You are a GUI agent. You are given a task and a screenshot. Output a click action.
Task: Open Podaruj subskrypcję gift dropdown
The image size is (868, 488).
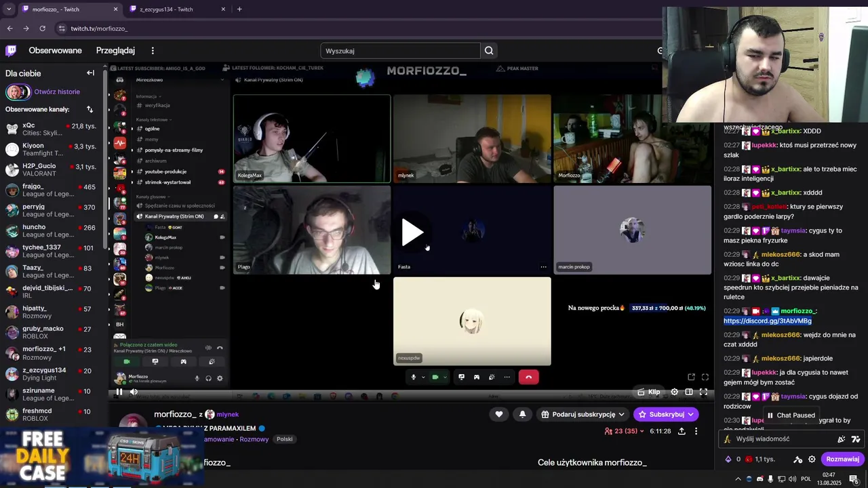583,414
